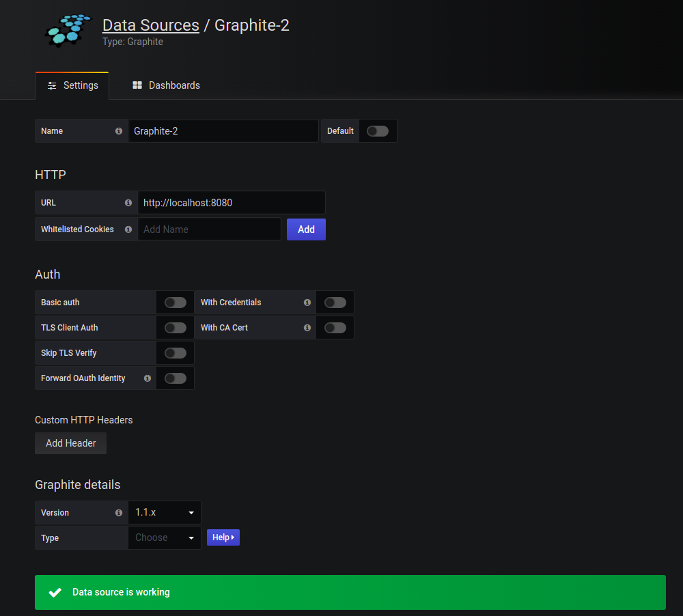This screenshot has width=683, height=616.
Task: Click the With CA Cert info icon
Action: point(307,328)
